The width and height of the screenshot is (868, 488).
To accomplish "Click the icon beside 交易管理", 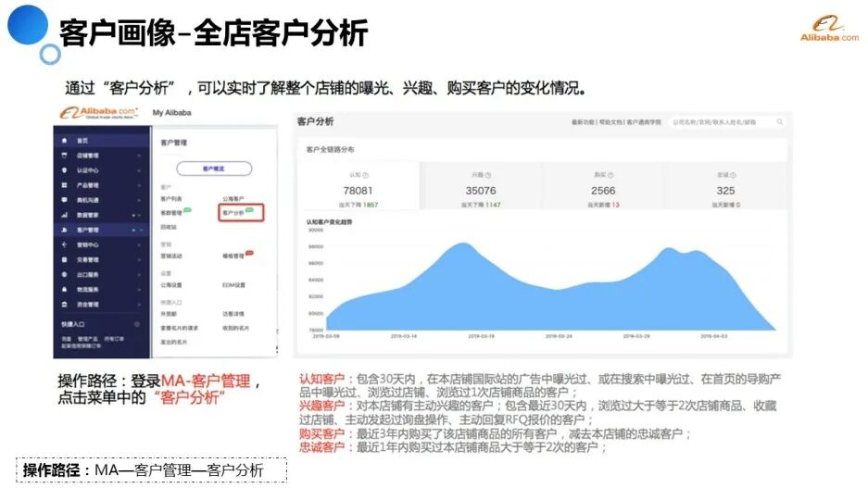I will pyautogui.click(x=65, y=259).
